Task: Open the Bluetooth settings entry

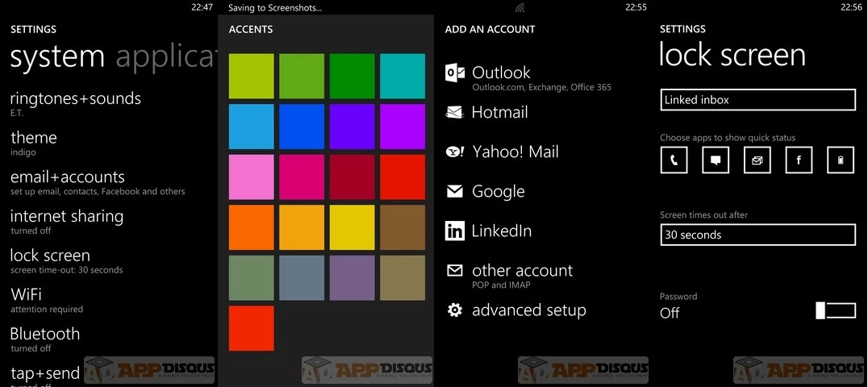Action: pyautogui.click(x=45, y=339)
